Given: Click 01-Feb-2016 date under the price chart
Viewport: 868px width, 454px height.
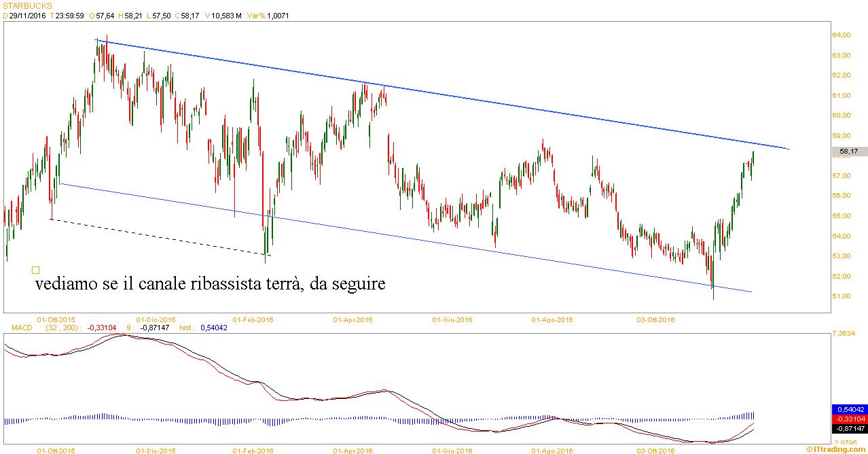Looking at the screenshot, I should (253, 319).
